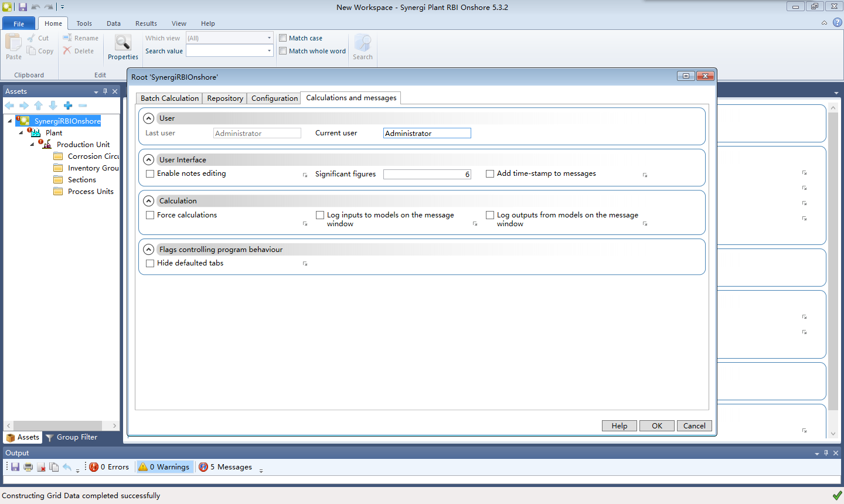Add asset with the blue plus icon
Image resolution: width=844 pixels, height=504 pixels.
pos(68,105)
